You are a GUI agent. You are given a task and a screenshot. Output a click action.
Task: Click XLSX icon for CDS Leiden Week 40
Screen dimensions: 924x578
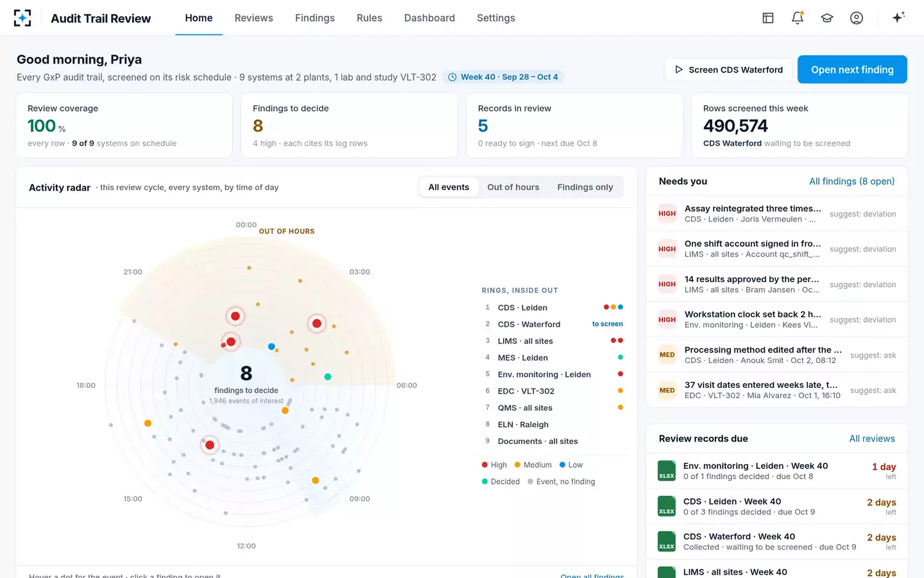pos(667,506)
